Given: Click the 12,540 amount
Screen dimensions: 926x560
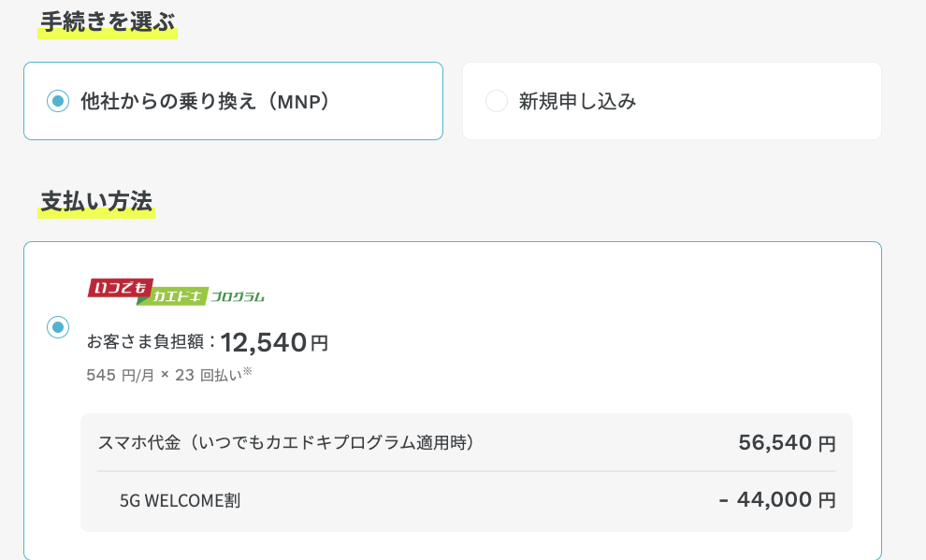Looking at the screenshot, I should tap(264, 343).
